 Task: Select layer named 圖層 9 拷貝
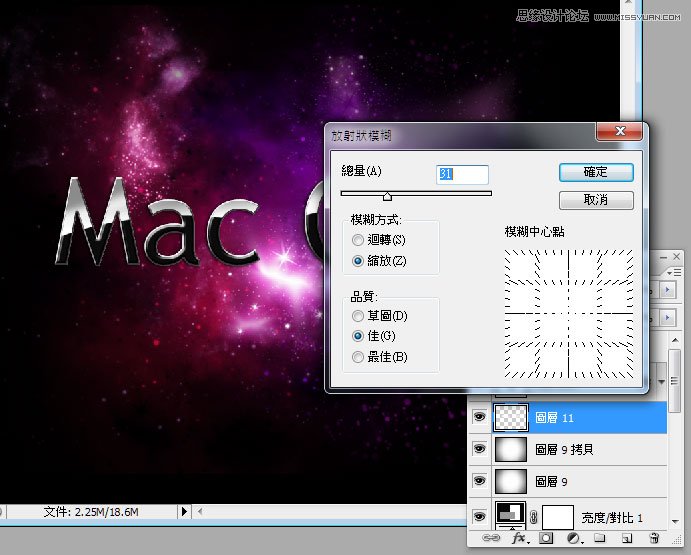point(564,450)
